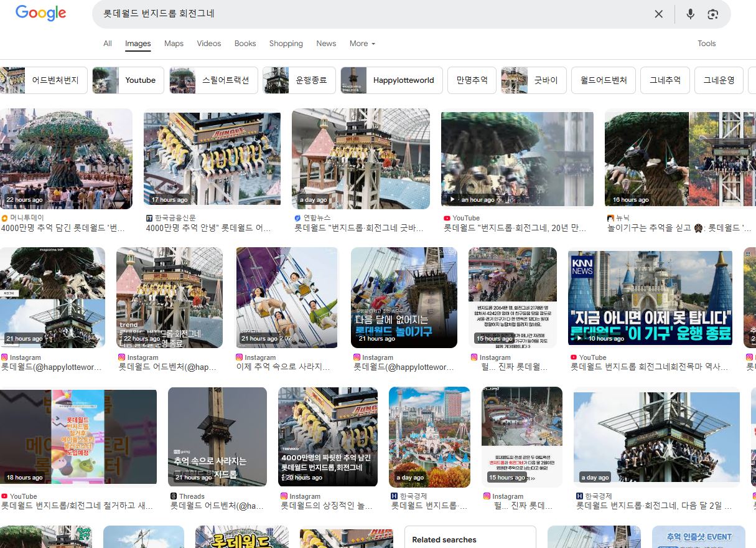Viewport: 756px width, 548px height.
Task: Open Google Lens camera search icon
Action: (713, 14)
